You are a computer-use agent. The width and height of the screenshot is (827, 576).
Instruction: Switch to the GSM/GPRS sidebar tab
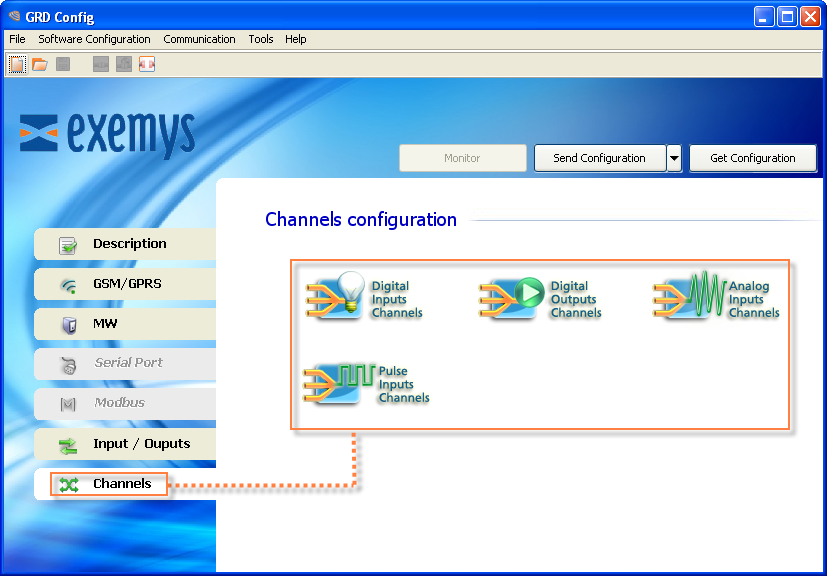click(125, 284)
